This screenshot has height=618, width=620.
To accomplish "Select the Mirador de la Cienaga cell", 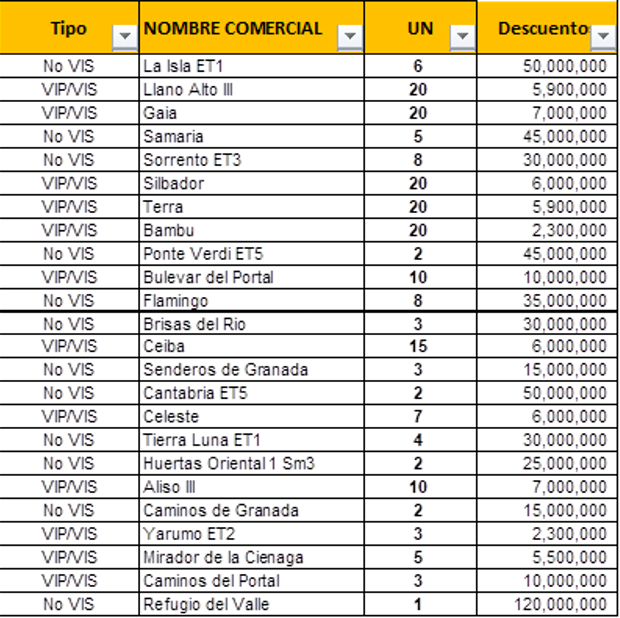I will coord(251,558).
